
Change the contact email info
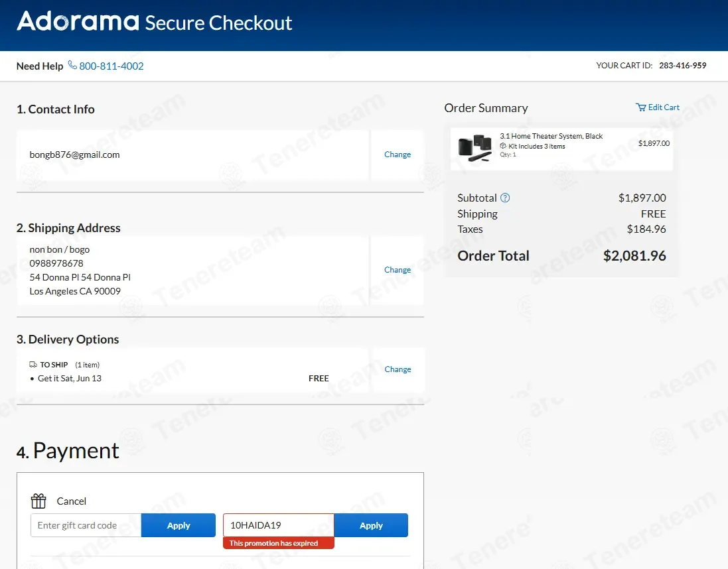[x=398, y=154]
